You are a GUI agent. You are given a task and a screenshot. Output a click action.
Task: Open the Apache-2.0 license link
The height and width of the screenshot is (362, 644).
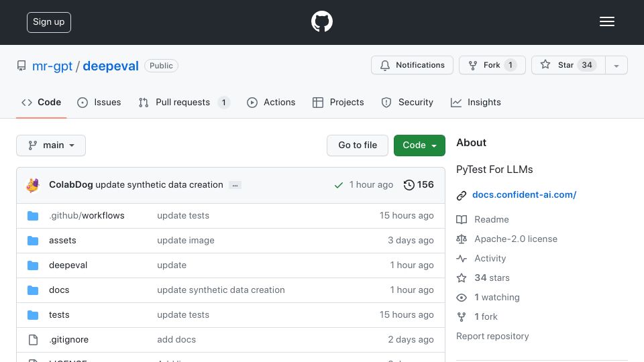[516, 239]
